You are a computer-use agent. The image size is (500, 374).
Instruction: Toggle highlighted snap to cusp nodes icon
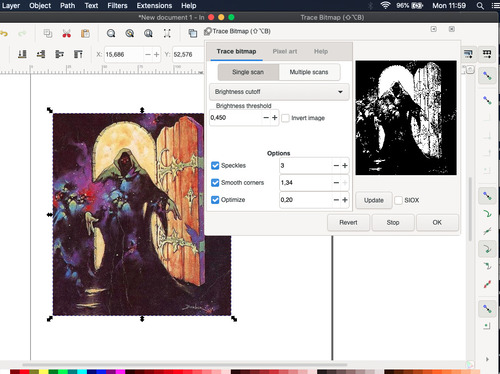(x=487, y=249)
